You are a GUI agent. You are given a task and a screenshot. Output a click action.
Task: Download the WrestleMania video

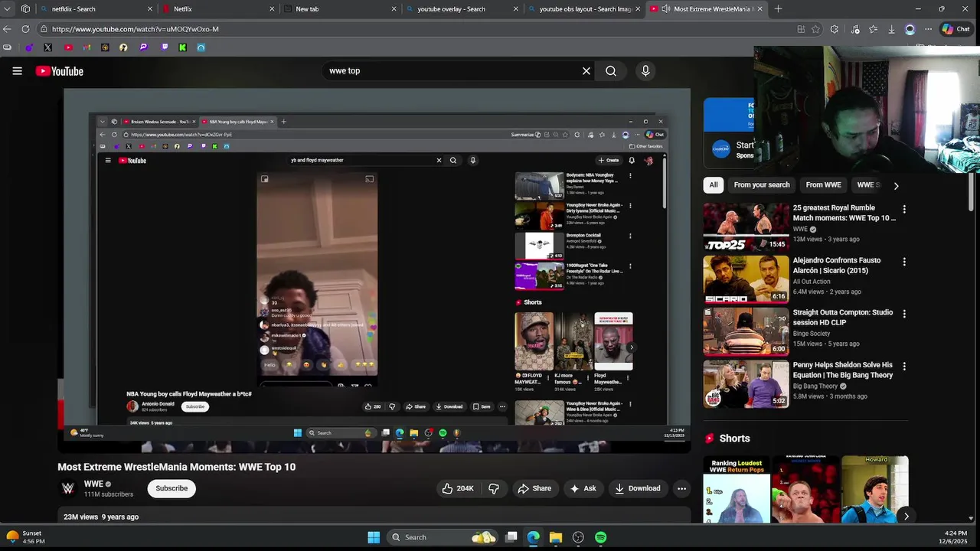pos(637,488)
